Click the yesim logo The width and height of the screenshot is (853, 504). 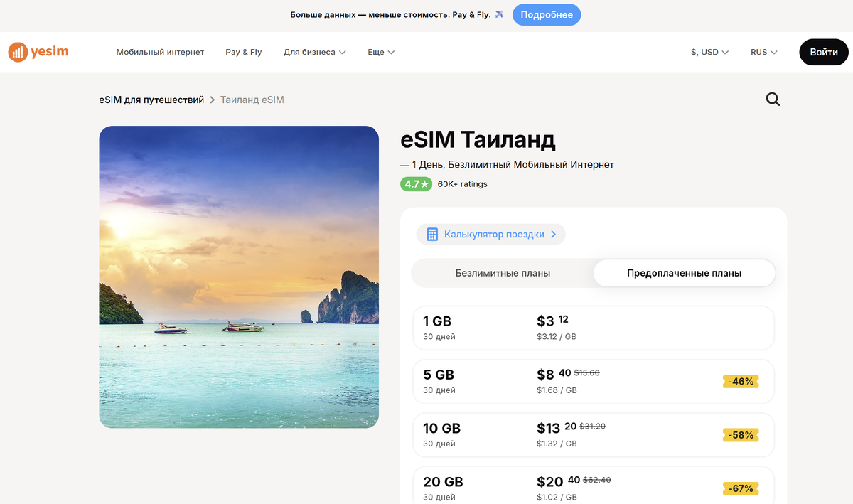click(x=38, y=52)
